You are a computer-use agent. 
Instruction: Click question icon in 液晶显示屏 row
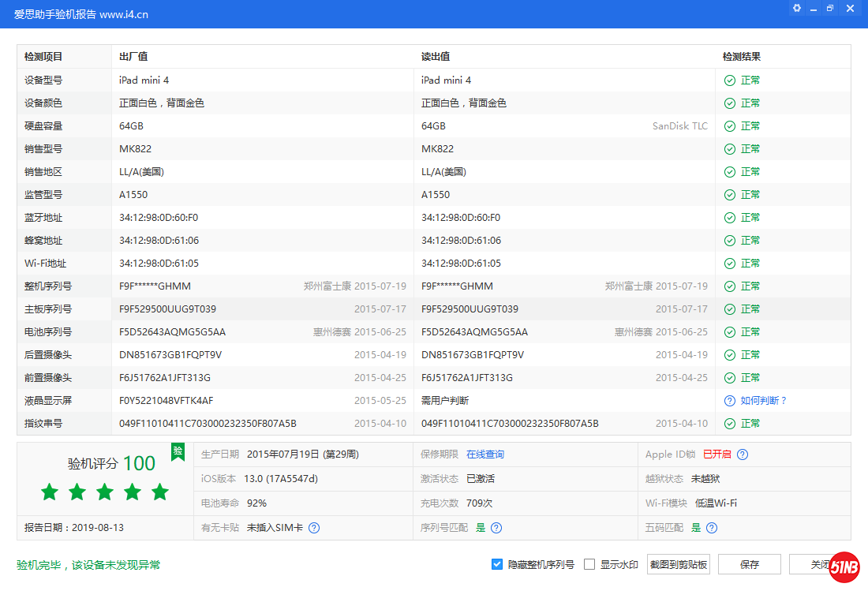730,401
